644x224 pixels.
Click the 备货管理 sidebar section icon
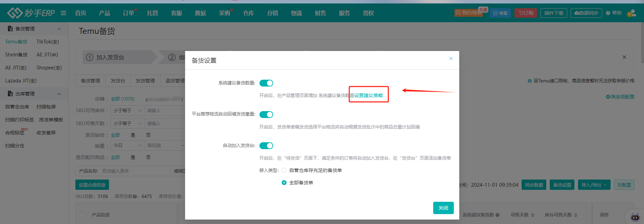(10, 29)
